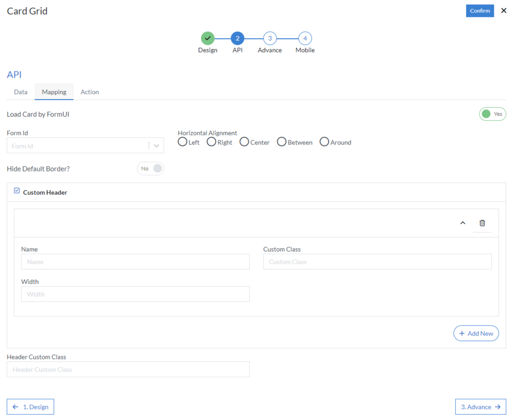Jump to step 4 Mobile circle
This screenshot has height=420, width=513.
click(305, 38)
